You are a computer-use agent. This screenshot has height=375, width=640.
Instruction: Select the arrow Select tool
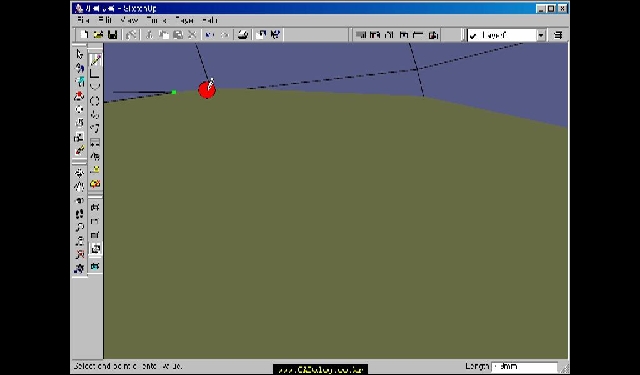(80, 54)
